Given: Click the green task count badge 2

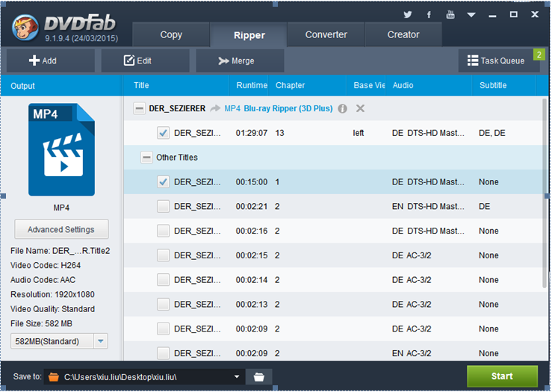Looking at the screenshot, I should pyautogui.click(x=539, y=55).
